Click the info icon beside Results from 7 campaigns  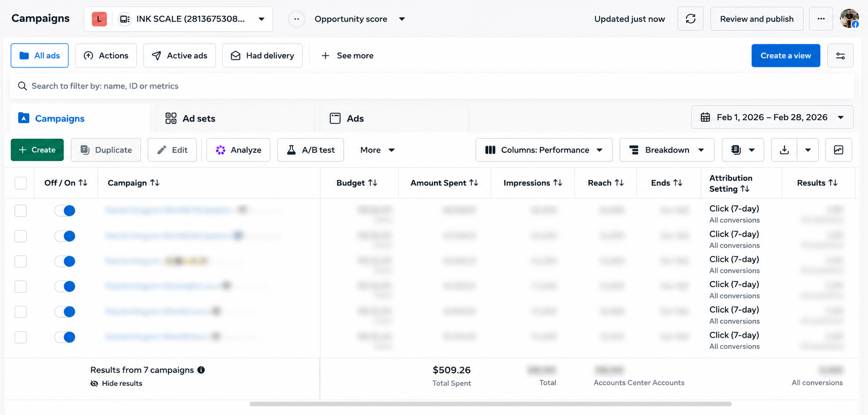pos(201,370)
